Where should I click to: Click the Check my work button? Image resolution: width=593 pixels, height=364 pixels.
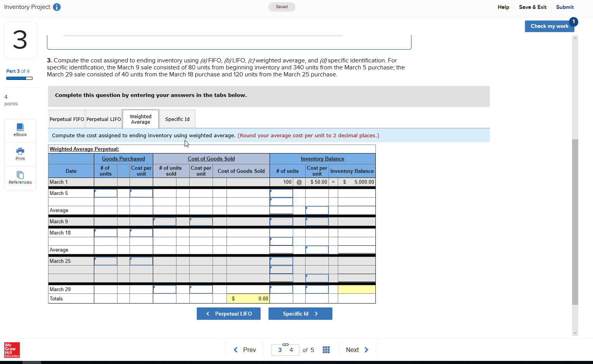(x=549, y=26)
